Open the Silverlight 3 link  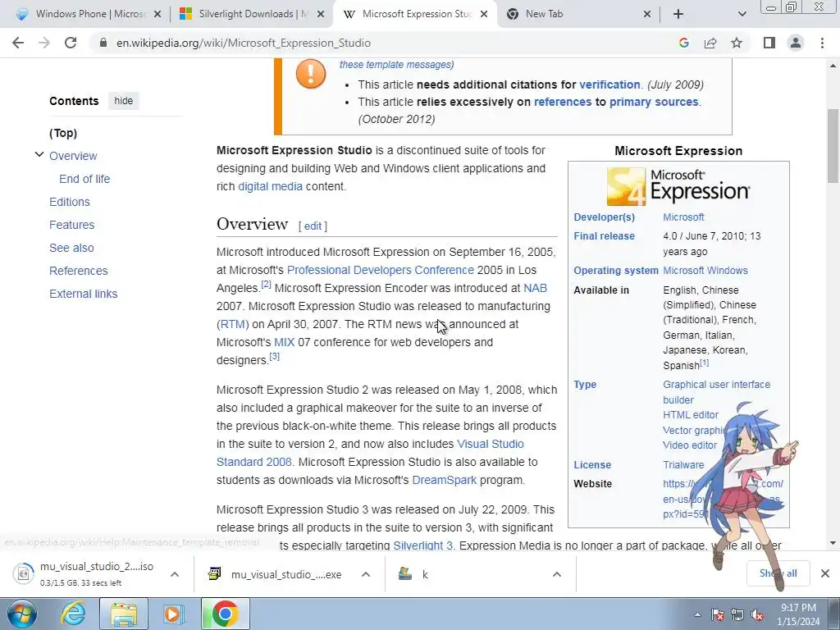[422, 546]
